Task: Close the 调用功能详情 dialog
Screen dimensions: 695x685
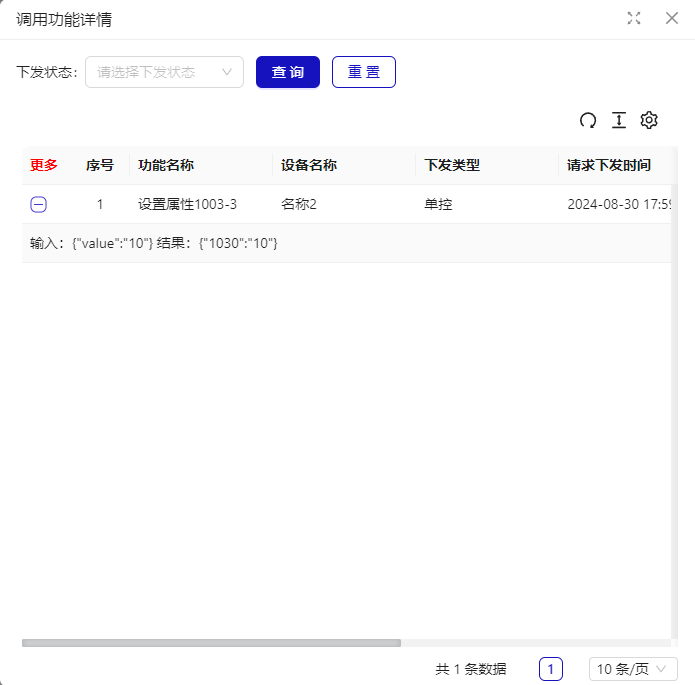Action: click(671, 18)
